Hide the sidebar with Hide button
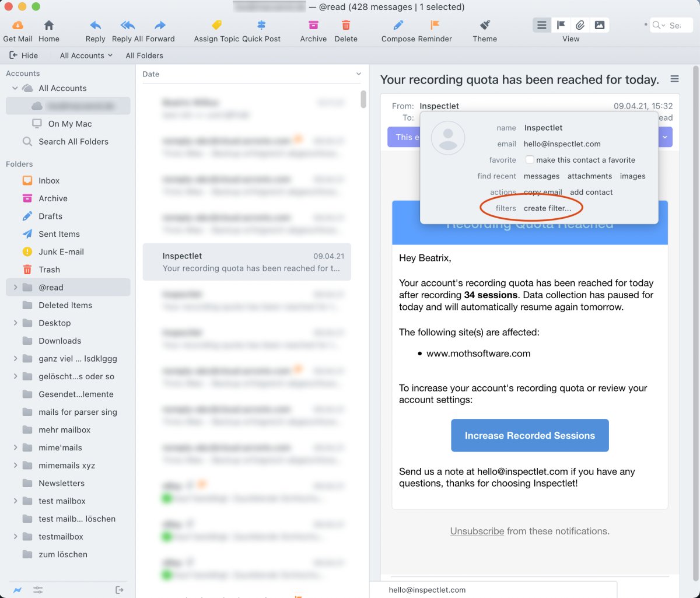The width and height of the screenshot is (700, 598). coord(24,55)
